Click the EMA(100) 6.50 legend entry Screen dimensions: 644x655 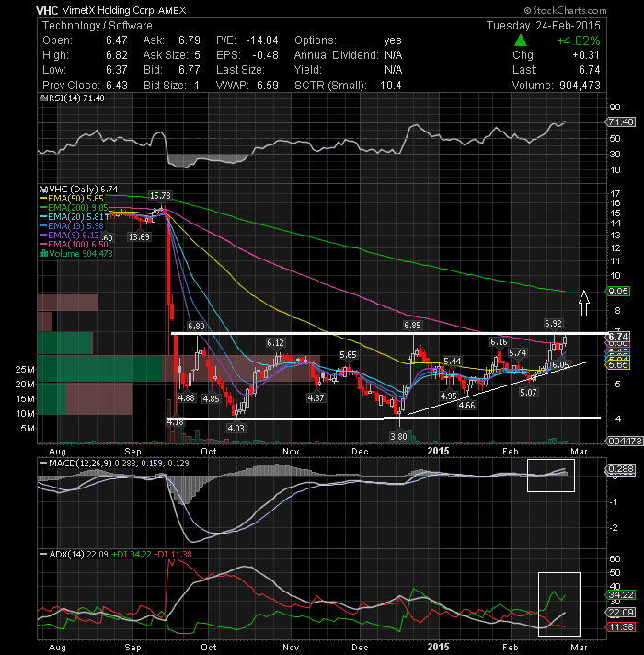pyautogui.click(x=74, y=245)
